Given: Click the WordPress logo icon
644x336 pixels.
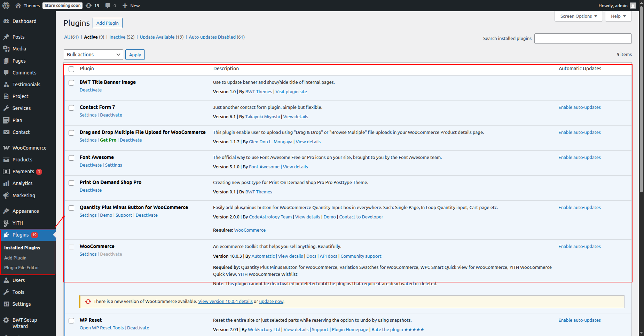Looking at the screenshot, I should click(x=6, y=6).
